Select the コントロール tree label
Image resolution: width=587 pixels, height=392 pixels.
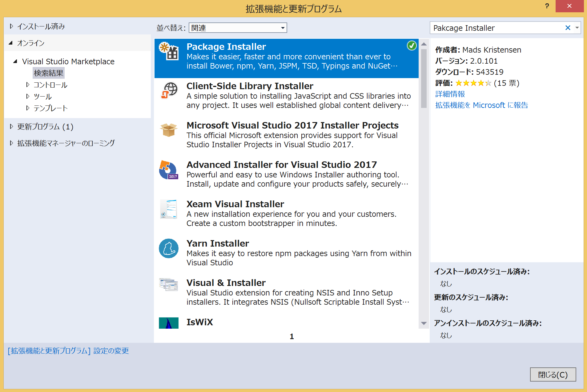(x=50, y=85)
